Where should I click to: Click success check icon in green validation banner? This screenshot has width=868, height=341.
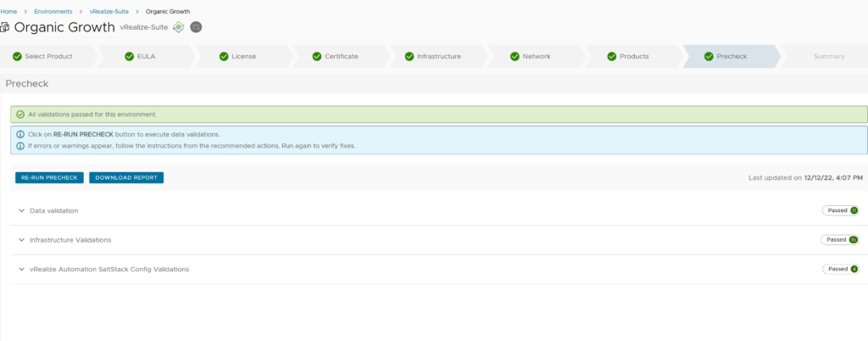(x=20, y=115)
